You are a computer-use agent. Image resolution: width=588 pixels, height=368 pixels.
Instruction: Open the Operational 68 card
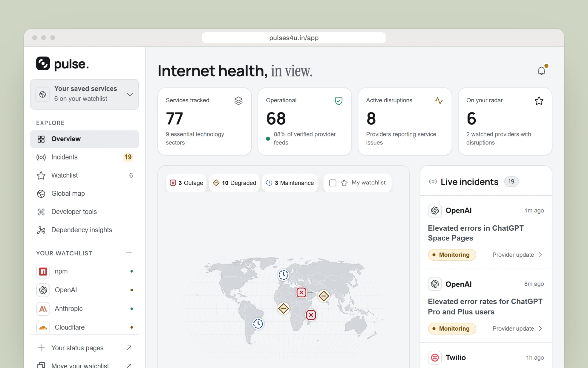(x=304, y=121)
